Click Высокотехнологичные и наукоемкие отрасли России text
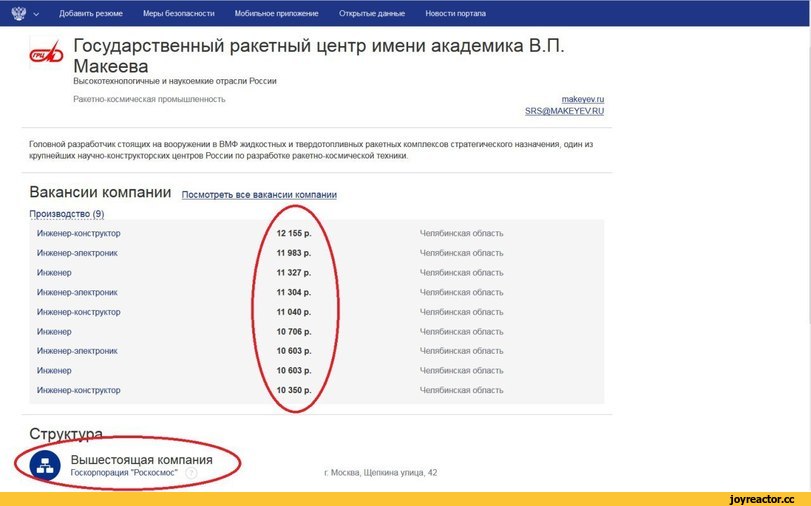 pos(175,81)
